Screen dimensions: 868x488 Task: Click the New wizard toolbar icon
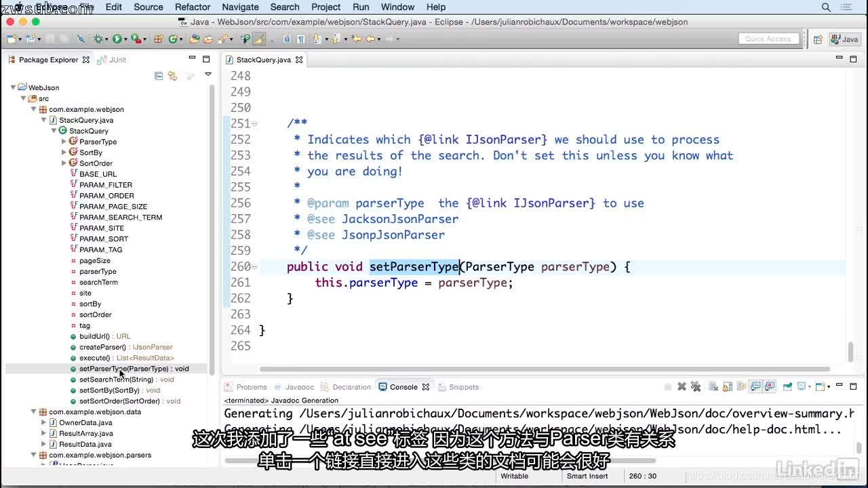tap(11, 39)
